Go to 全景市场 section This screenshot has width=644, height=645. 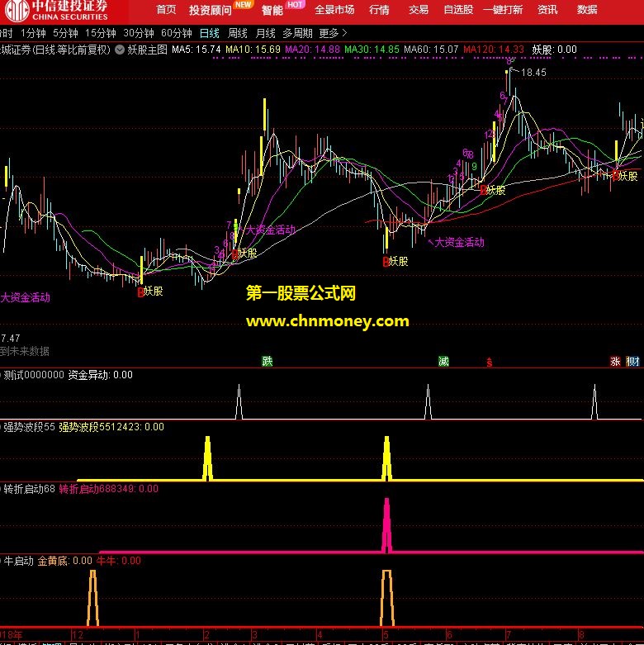click(x=334, y=9)
